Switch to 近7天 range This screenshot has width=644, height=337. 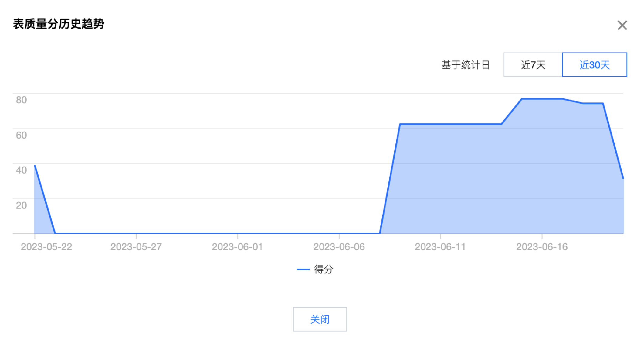[x=533, y=65]
